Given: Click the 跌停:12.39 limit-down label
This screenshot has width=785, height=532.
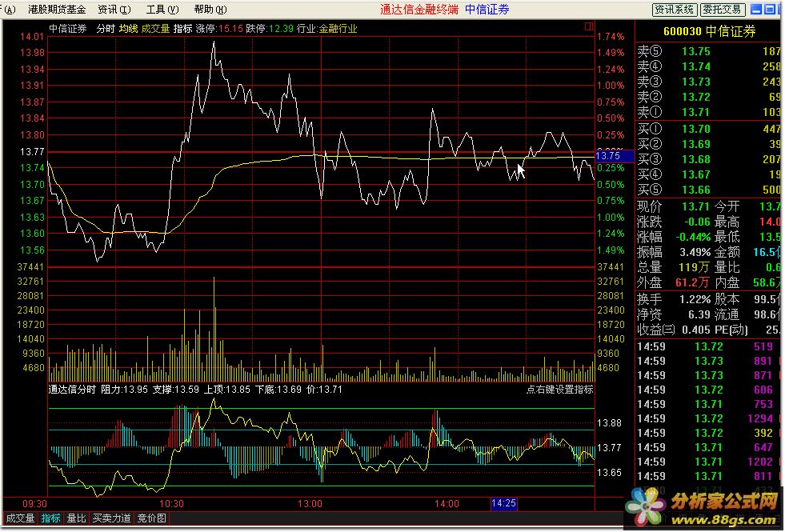Looking at the screenshot, I should [270, 29].
